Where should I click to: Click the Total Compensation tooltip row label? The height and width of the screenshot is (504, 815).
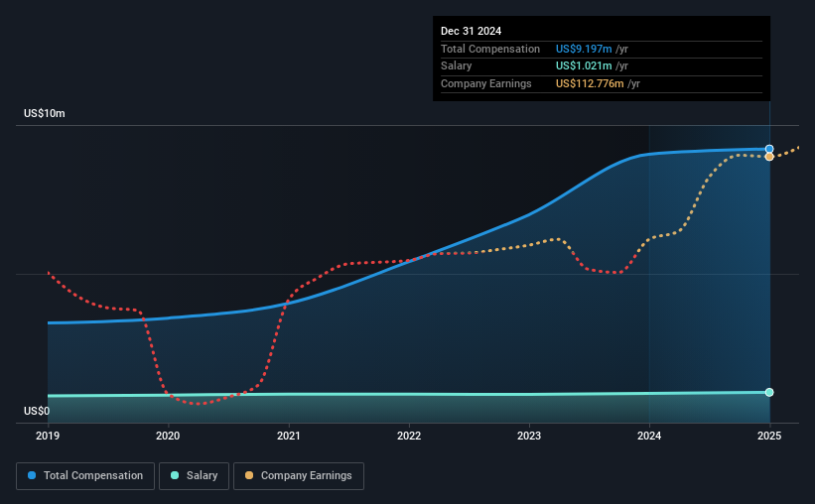tap(490, 49)
